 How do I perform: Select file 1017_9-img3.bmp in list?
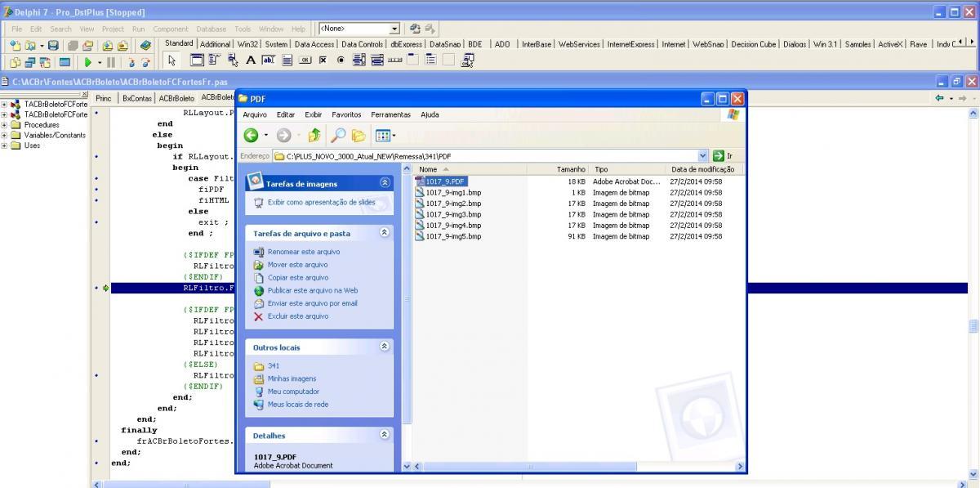tap(453, 215)
